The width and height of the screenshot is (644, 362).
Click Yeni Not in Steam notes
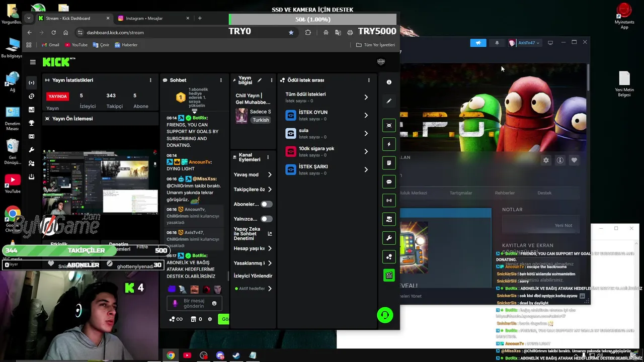(x=563, y=225)
